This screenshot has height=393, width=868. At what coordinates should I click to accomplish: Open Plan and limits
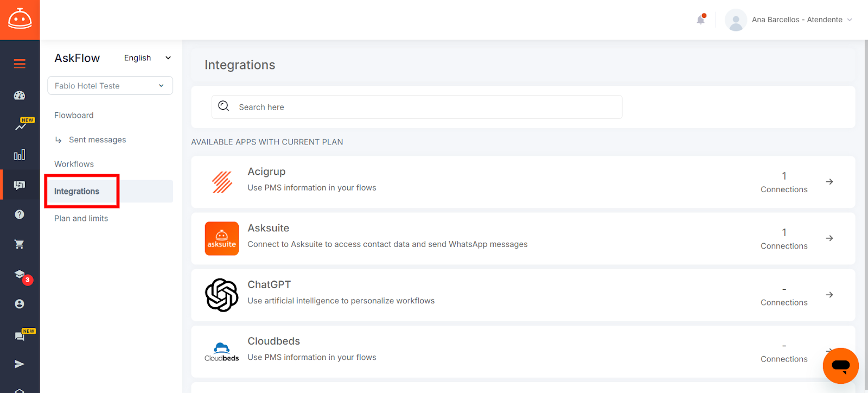pyautogui.click(x=81, y=218)
